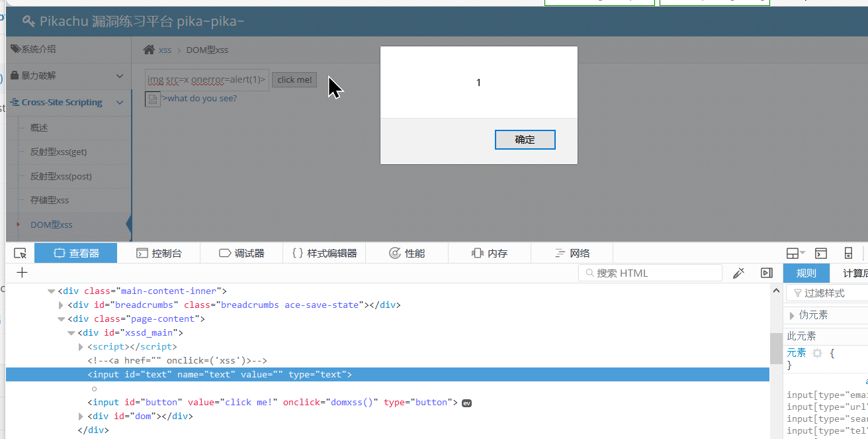Viewport: 868px width, 439px height.
Task: Click the plus icon to create new node
Action: (x=22, y=273)
